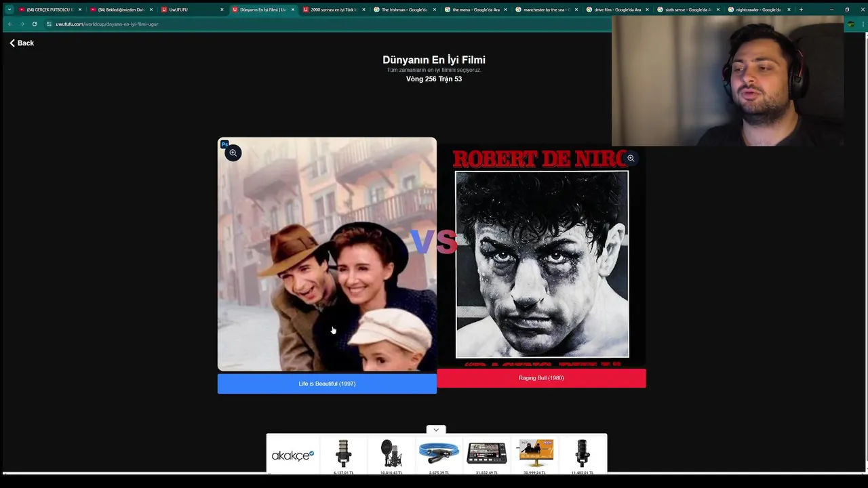The height and width of the screenshot is (488, 868).
Task: Close the nightcrawler tab
Action: [x=789, y=9]
